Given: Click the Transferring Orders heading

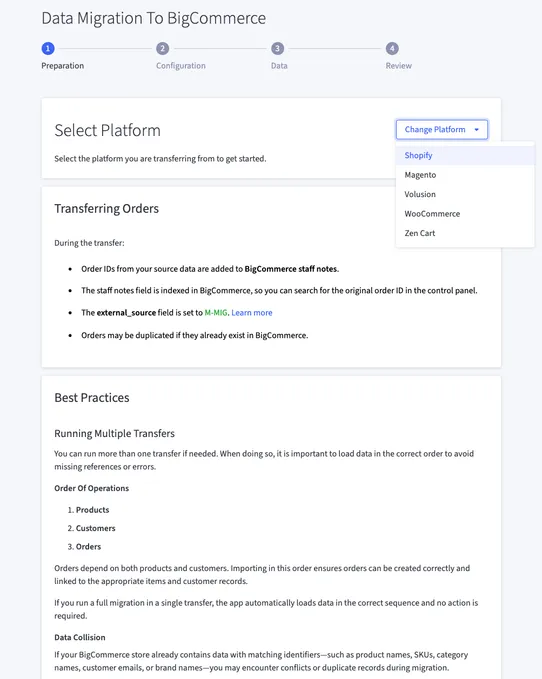Looking at the screenshot, I should [x=106, y=209].
